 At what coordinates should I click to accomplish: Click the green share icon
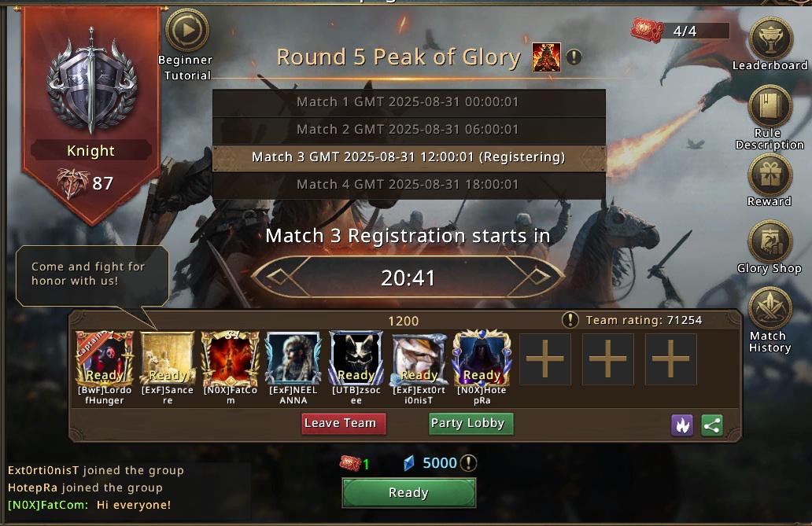coord(712,425)
